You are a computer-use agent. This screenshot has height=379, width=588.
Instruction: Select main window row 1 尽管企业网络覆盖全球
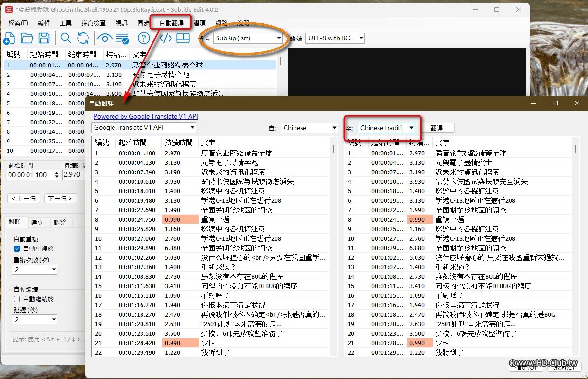point(140,65)
